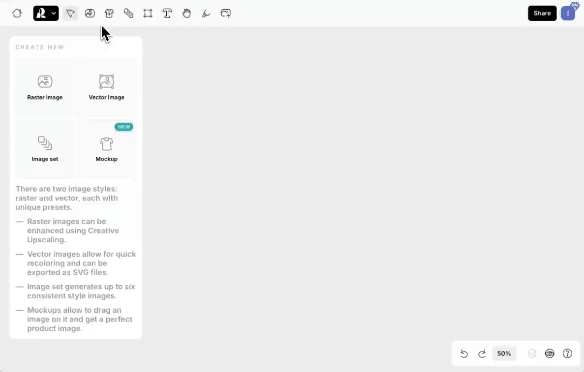Select the Text tool
The height and width of the screenshot is (372, 584).
(x=167, y=13)
